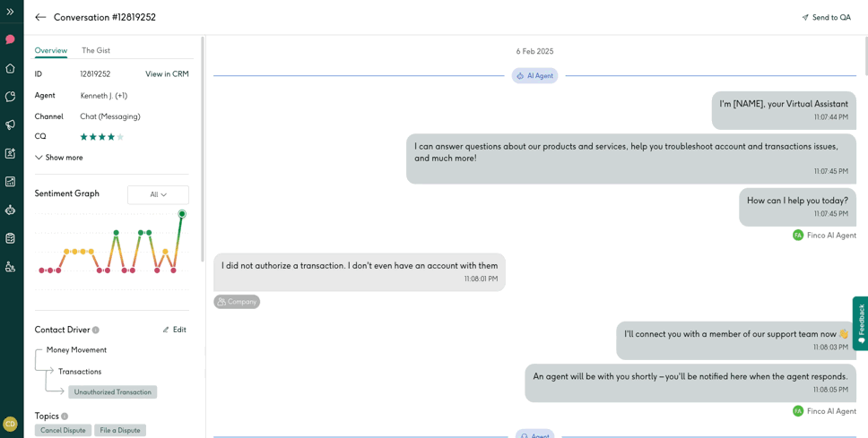
Task: Click the Unauthorized Transaction tree node
Action: (113, 392)
